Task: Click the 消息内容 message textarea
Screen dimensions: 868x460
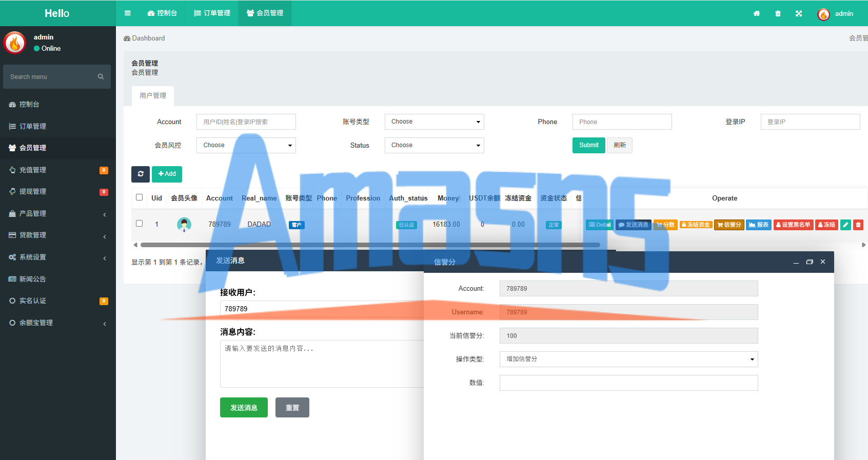Action: pyautogui.click(x=322, y=364)
